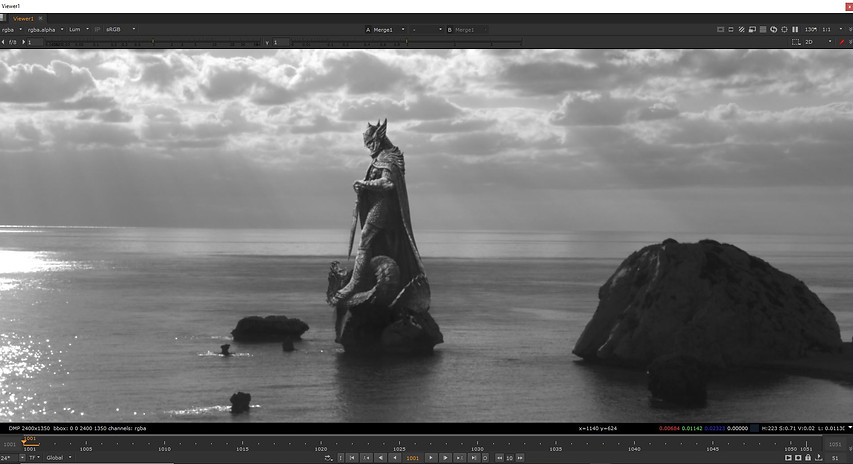Click the gain value input field
Image resolution: width=853 pixels, height=464 pixels.
(x=35, y=42)
